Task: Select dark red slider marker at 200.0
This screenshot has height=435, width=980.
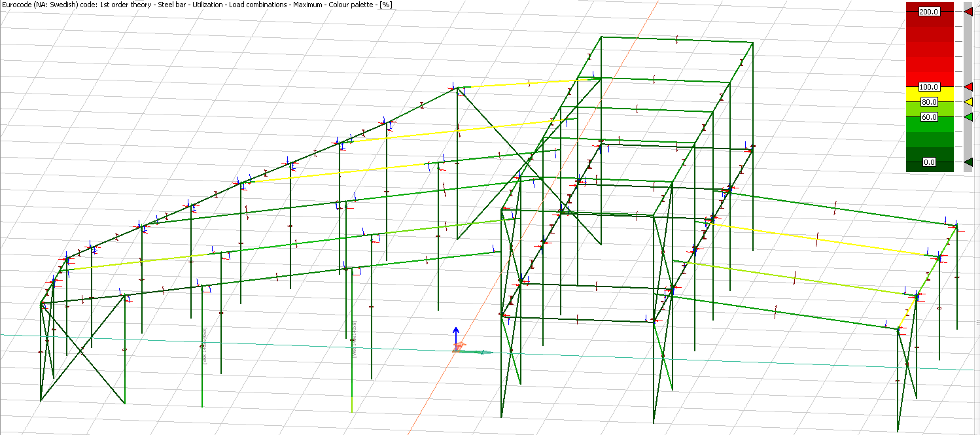Action: (968, 11)
